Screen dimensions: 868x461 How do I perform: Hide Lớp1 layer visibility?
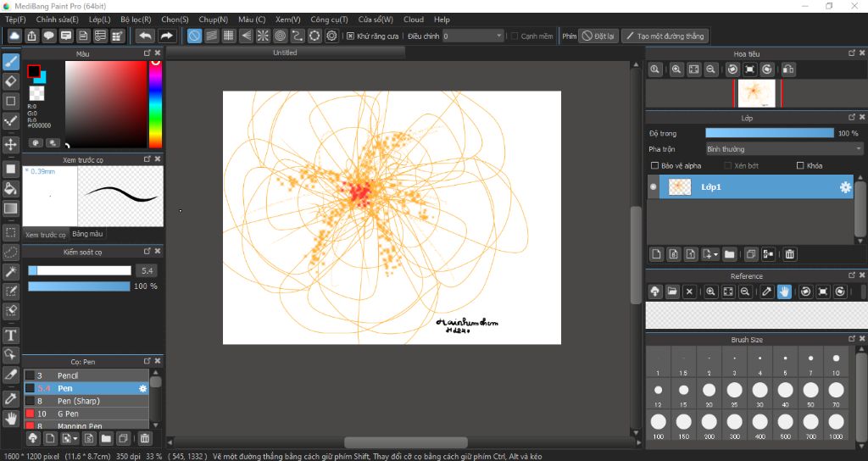654,187
